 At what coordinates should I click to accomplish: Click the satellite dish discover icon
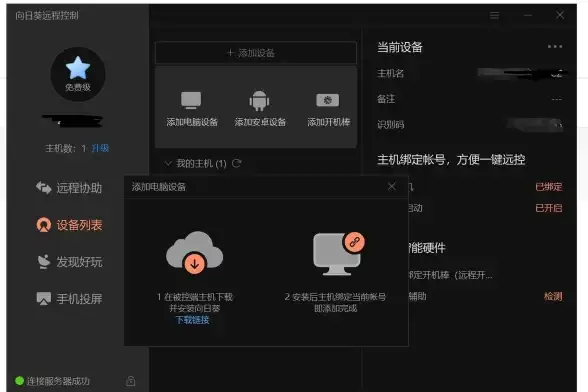tap(44, 261)
